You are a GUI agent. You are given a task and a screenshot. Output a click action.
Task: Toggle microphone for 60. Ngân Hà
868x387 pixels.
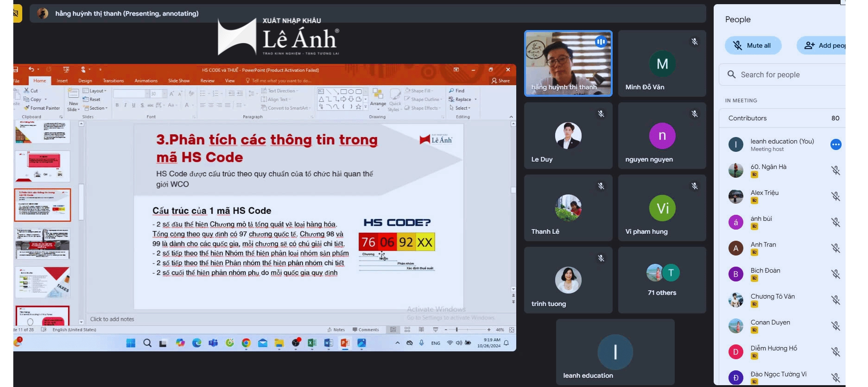coord(836,171)
